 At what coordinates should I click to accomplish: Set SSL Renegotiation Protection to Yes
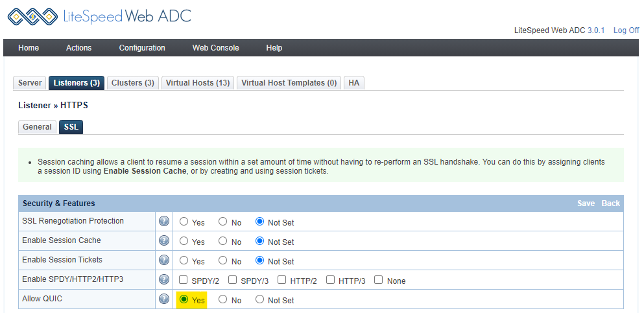pos(184,222)
